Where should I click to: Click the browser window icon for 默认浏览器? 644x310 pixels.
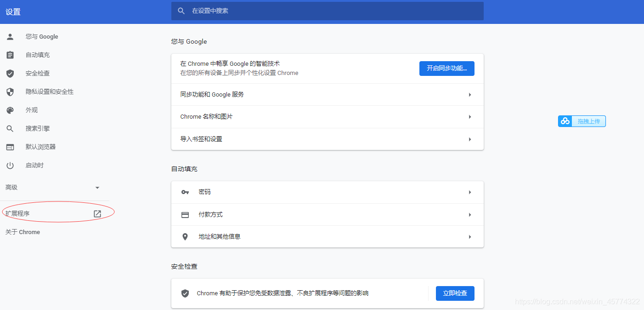coord(10,147)
